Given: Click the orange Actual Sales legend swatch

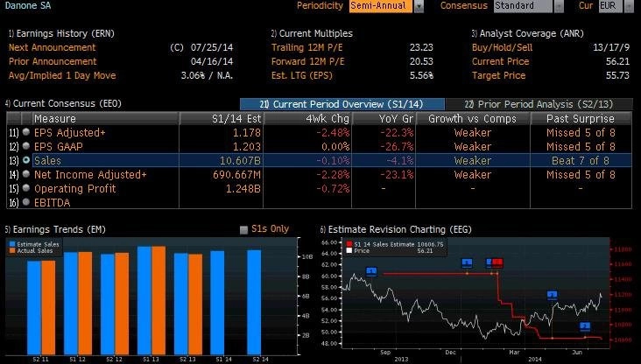Looking at the screenshot, I should tap(12, 251).
